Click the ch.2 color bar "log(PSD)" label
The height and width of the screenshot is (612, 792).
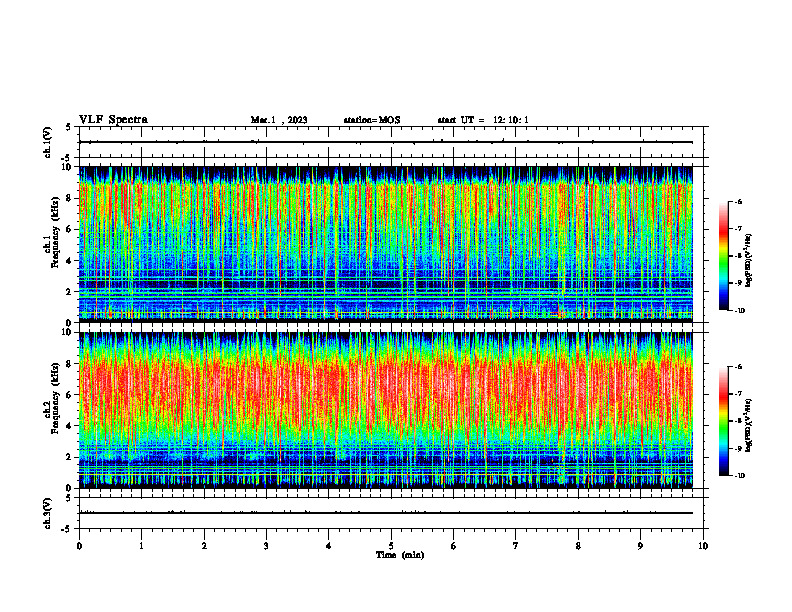(749, 424)
